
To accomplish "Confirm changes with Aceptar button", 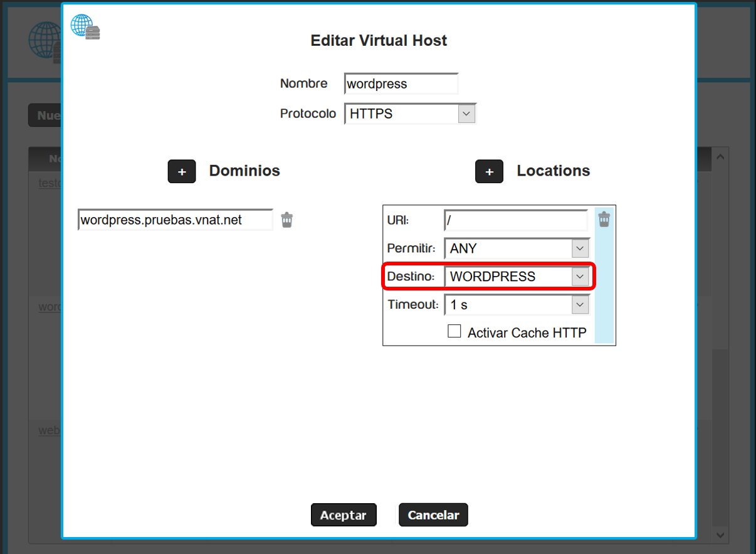I will tap(344, 515).
